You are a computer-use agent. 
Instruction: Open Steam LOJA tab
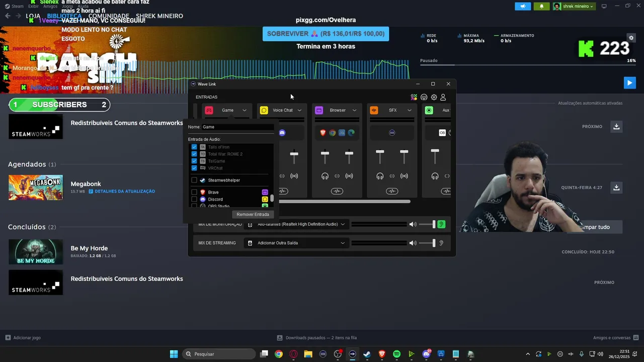(x=33, y=16)
